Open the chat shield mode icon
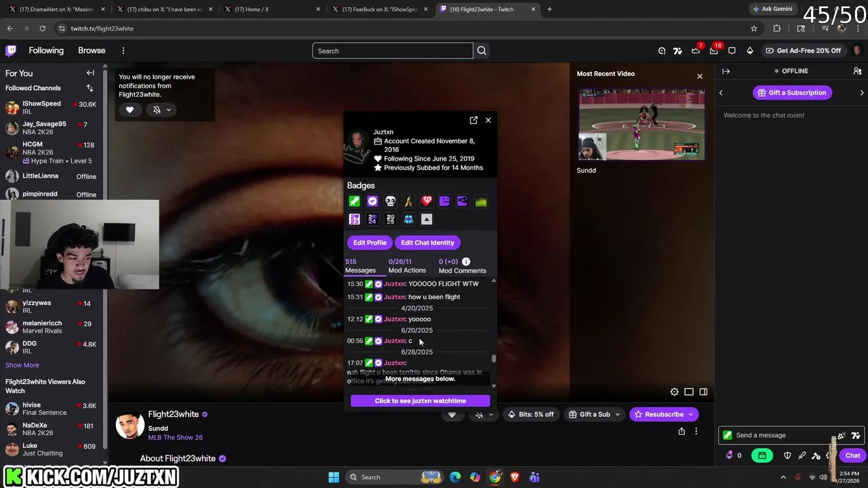 (787, 455)
